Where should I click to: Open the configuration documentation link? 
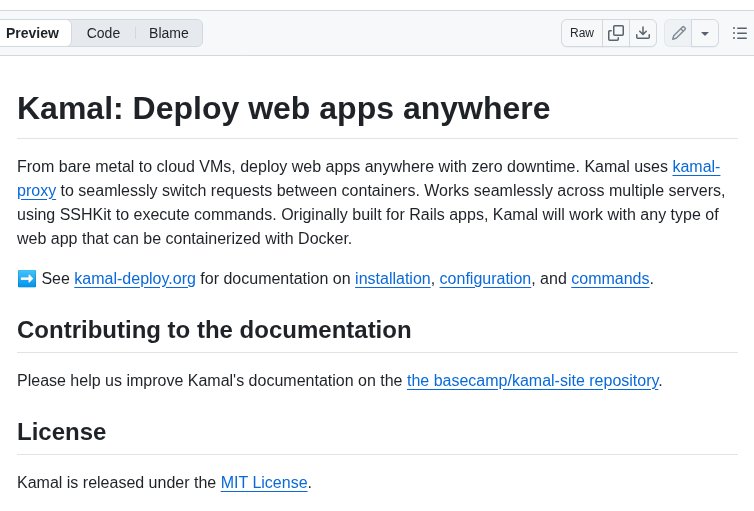click(x=485, y=278)
